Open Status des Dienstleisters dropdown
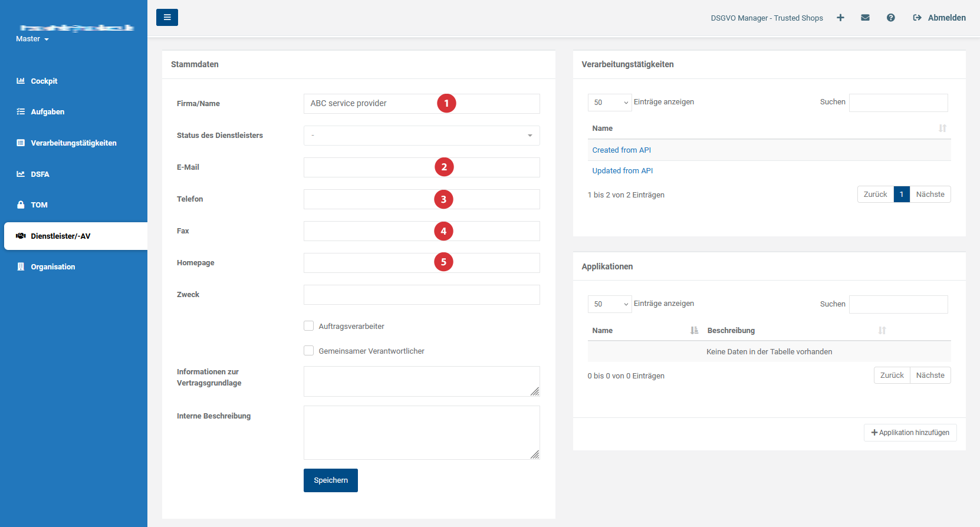This screenshot has width=980, height=527. pyautogui.click(x=422, y=136)
